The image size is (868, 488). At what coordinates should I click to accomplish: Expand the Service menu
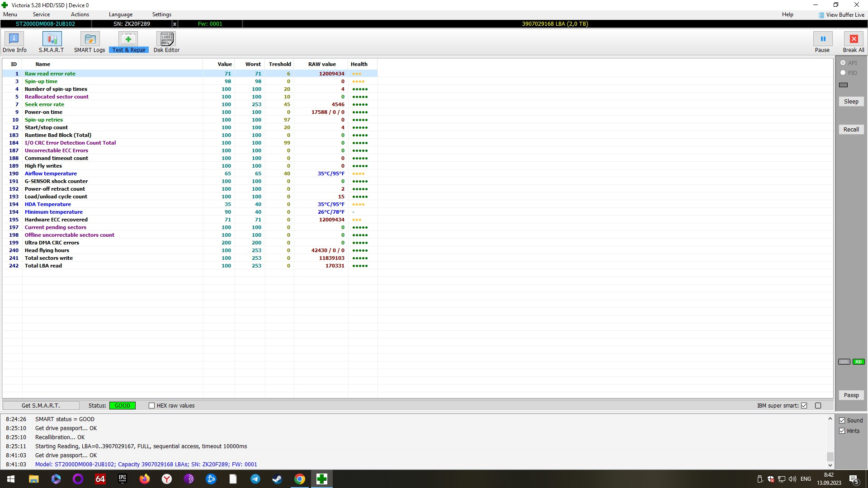(42, 14)
